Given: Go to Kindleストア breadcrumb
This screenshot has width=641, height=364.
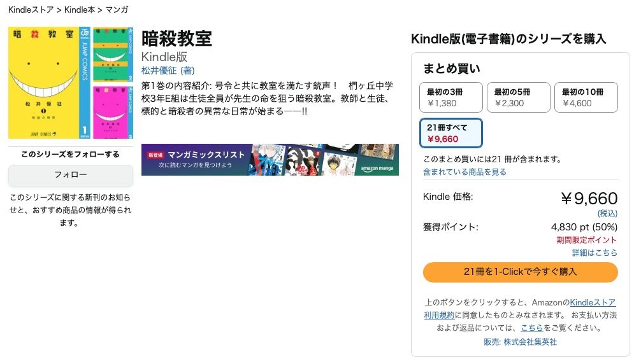Looking at the screenshot, I should point(31,10).
